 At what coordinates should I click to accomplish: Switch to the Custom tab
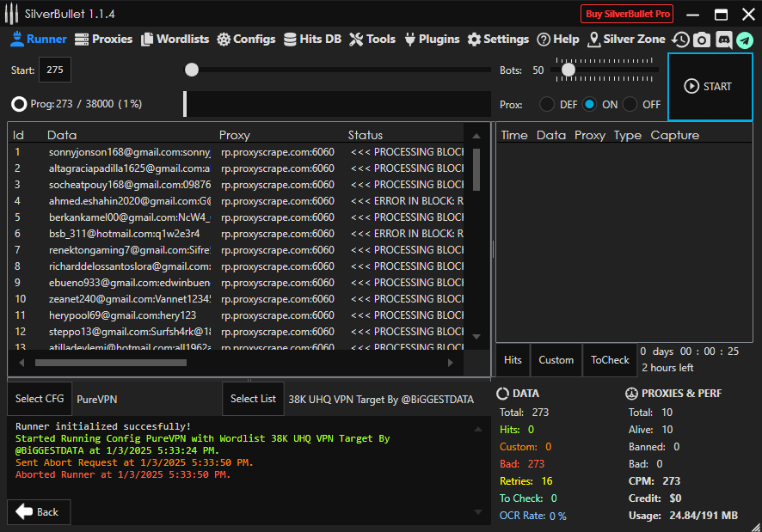tap(556, 360)
